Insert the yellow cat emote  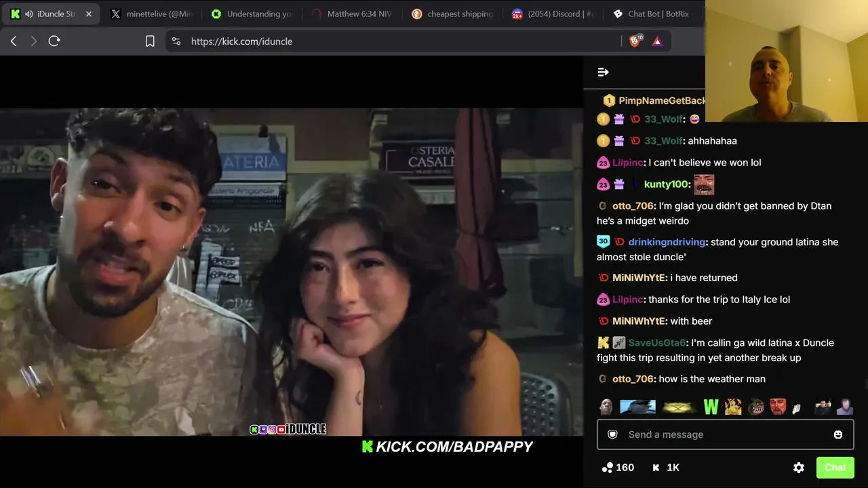(x=679, y=407)
